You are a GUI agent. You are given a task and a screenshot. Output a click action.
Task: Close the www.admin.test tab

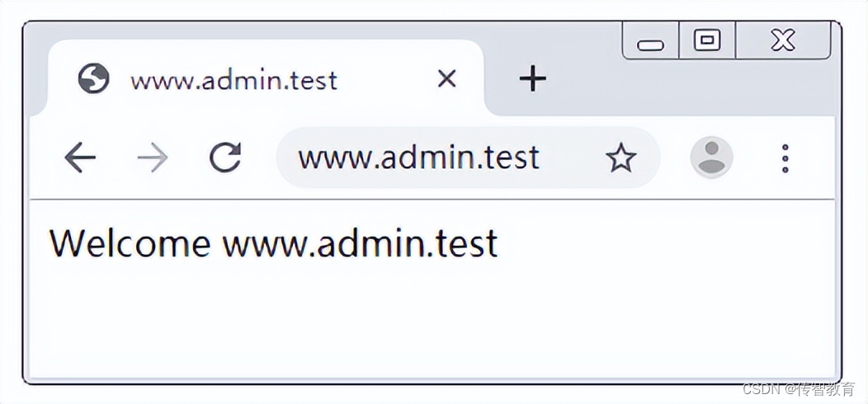[446, 79]
